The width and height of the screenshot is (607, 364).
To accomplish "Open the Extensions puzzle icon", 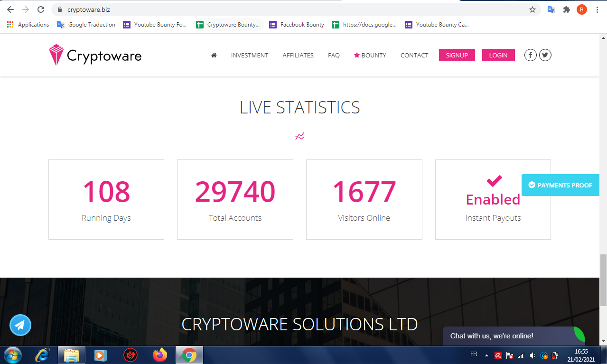I will [566, 9].
